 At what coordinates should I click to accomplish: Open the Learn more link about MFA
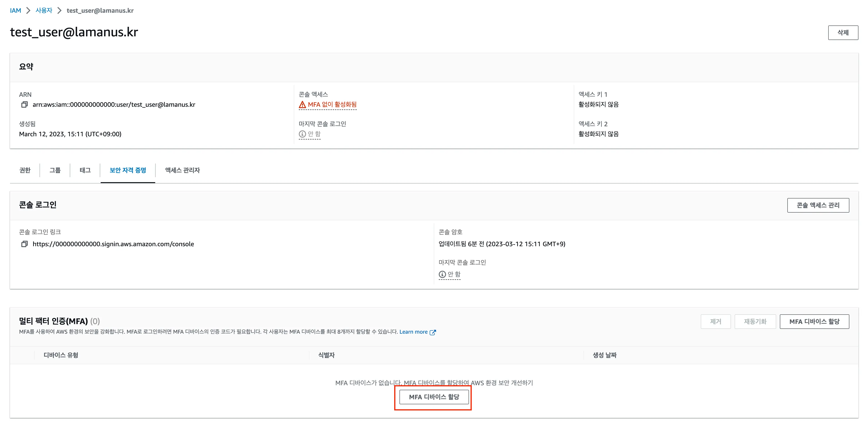[x=413, y=332]
